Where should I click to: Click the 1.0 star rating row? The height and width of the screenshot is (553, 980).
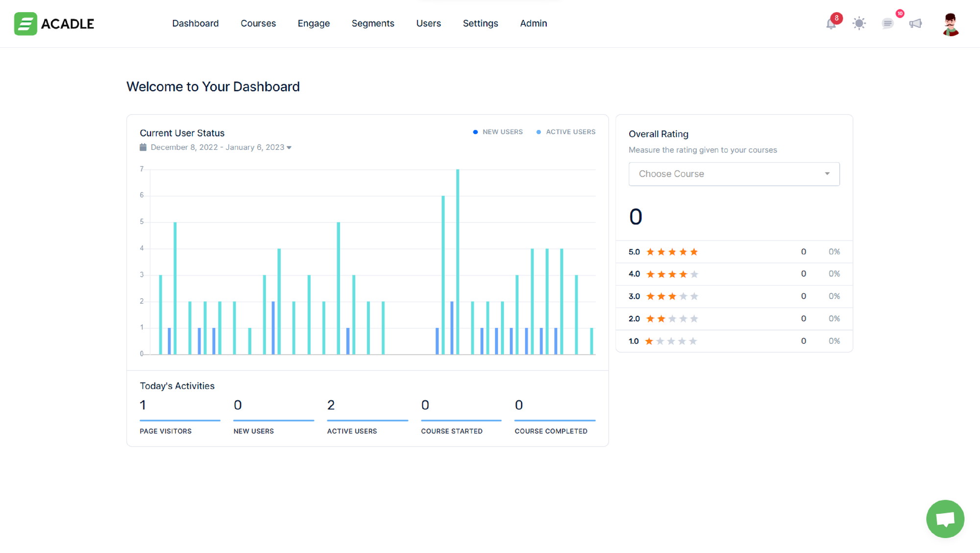click(734, 341)
